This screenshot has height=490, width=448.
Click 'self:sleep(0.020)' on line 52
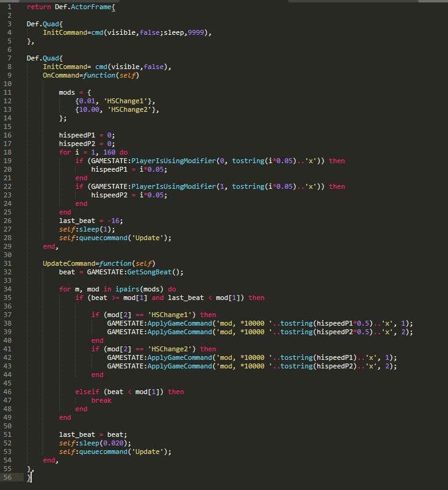(93, 443)
